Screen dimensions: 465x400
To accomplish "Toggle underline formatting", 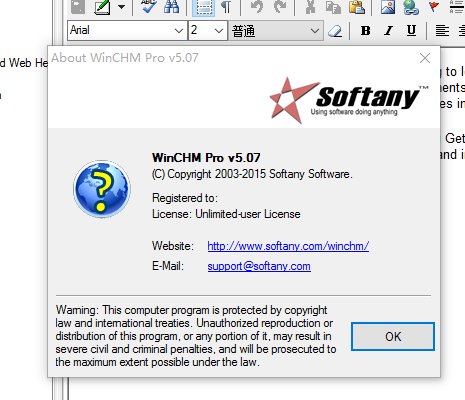I will pyautogui.click(x=411, y=31).
